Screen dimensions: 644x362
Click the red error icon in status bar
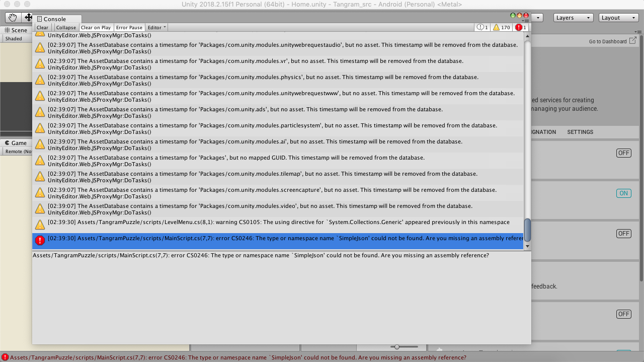point(5,357)
